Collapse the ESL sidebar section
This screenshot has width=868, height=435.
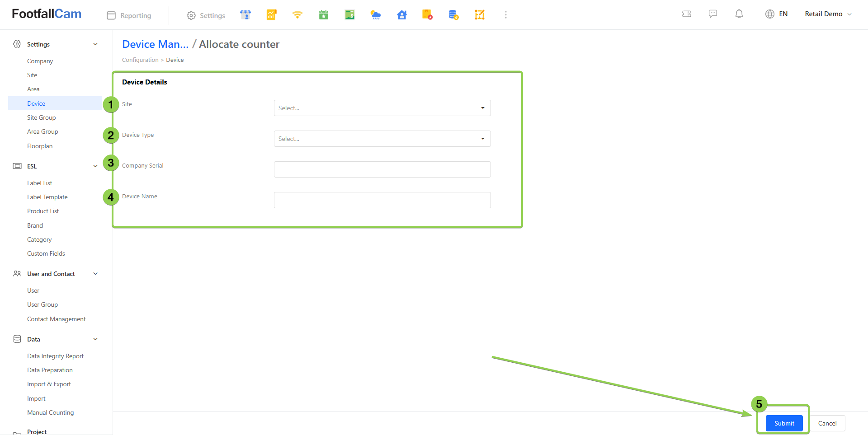tap(95, 166)
